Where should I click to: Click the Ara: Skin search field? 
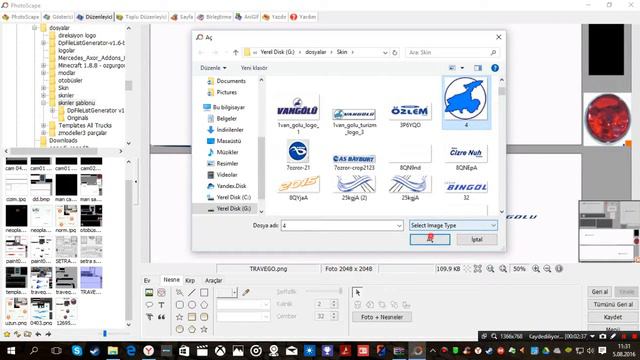452,52
